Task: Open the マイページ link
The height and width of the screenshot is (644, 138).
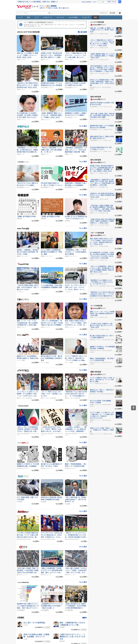Action: [103, 13]
